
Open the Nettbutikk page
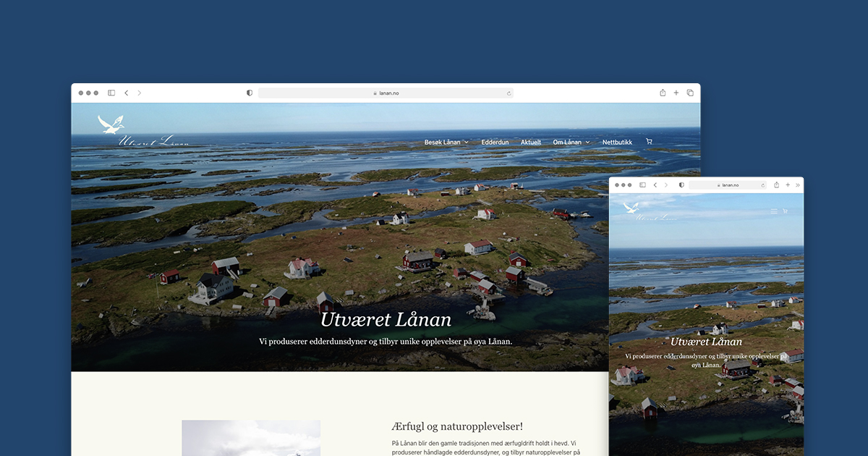pos(616,142)
